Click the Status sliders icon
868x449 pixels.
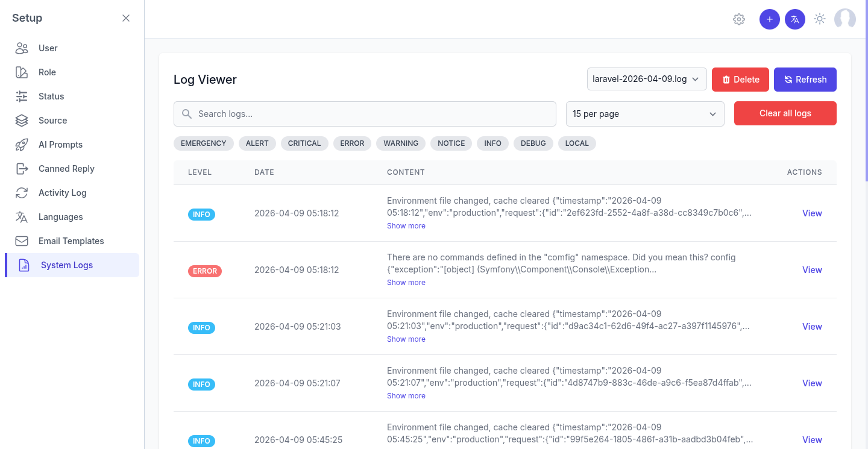(x=22, y=96)
